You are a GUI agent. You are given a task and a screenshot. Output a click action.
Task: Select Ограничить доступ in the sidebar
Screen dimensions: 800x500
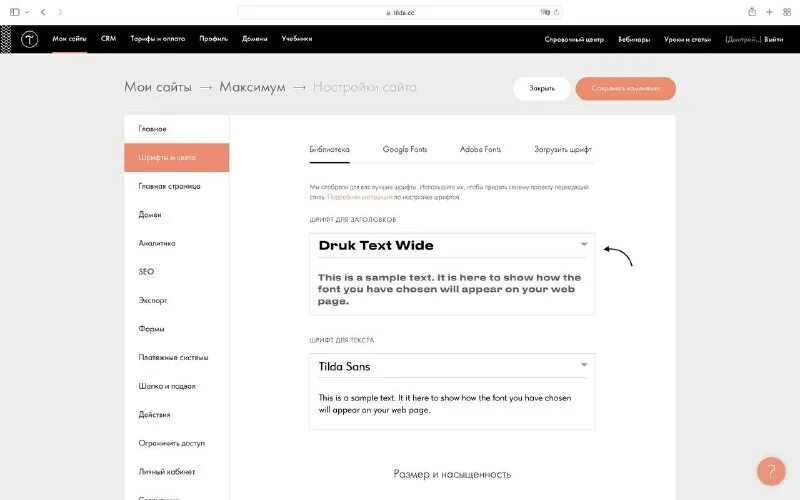(177, 443)
